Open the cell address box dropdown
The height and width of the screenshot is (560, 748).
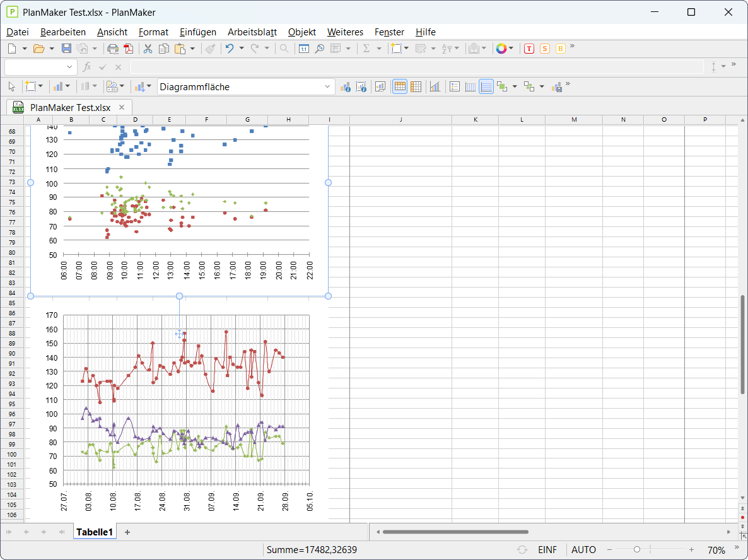(69, 67)
